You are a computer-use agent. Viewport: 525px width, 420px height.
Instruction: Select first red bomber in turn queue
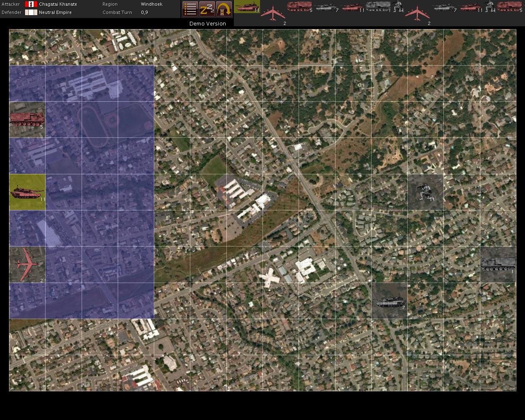tap(273, 14)
